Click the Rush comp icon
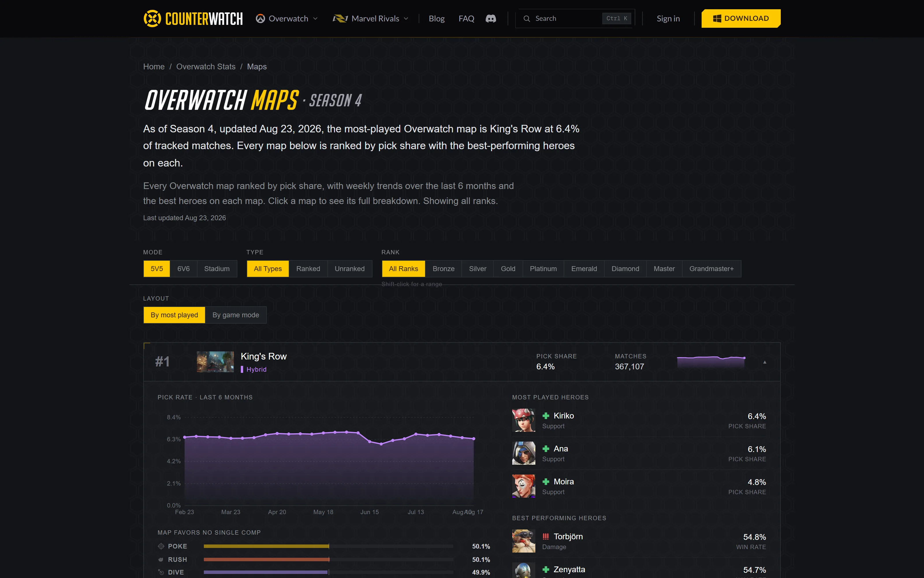The height and width of the screenshot is (578, 924). point(161,559)
